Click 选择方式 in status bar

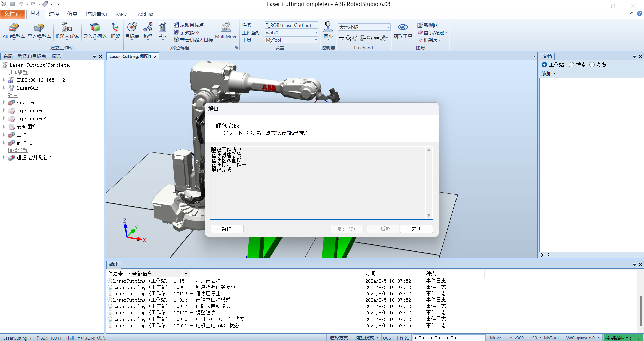pos(341,338)
